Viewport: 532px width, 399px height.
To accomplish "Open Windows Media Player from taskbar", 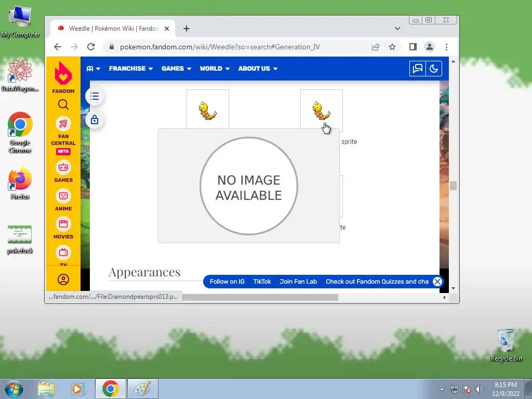I will coord(77,389).
